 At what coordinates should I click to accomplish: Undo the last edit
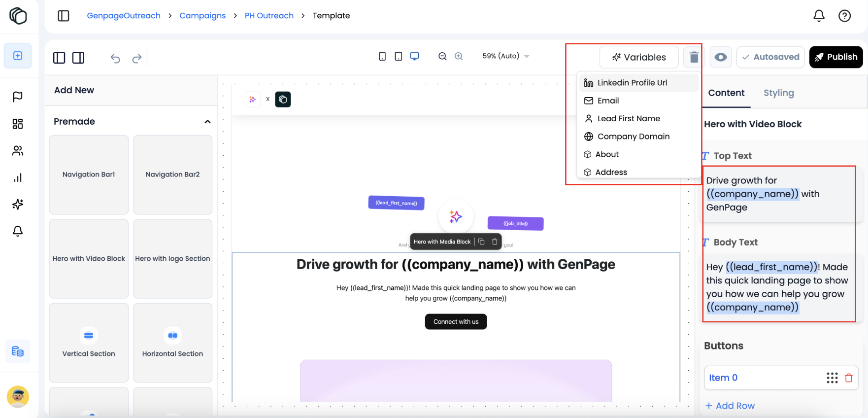click(115, 59)
